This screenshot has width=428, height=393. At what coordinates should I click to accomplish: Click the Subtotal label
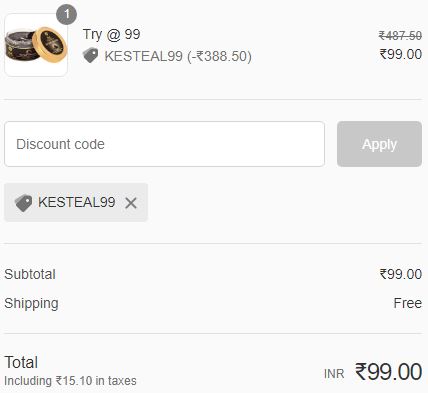coord(30,274)
